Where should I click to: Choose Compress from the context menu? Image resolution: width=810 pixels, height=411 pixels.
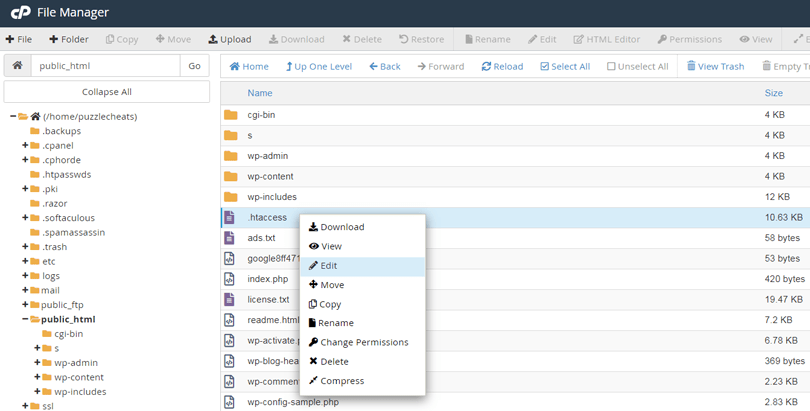point(363,381)
